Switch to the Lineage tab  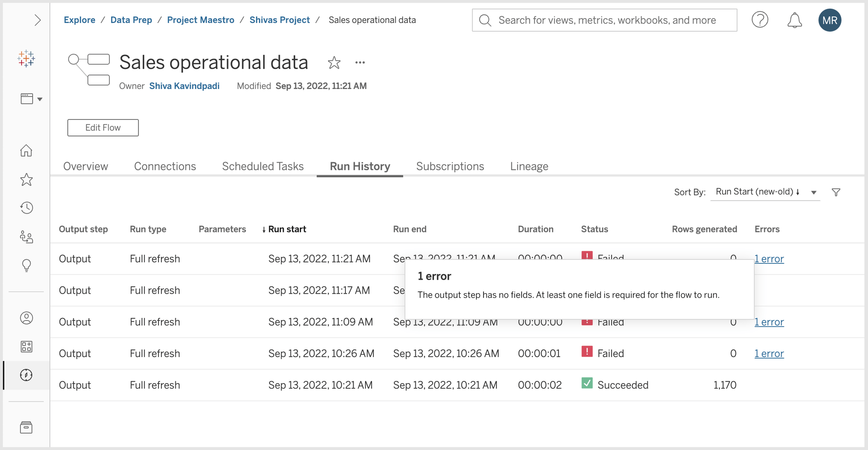(529, 166)
